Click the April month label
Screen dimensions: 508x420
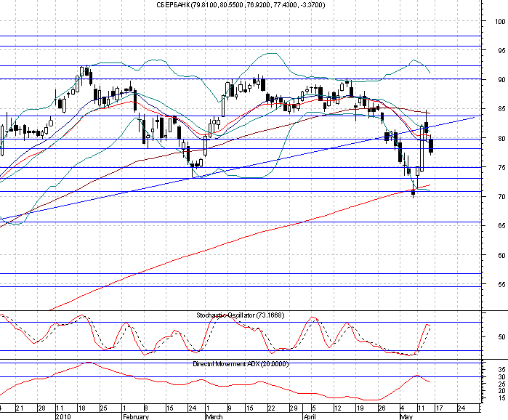point(310,416)
